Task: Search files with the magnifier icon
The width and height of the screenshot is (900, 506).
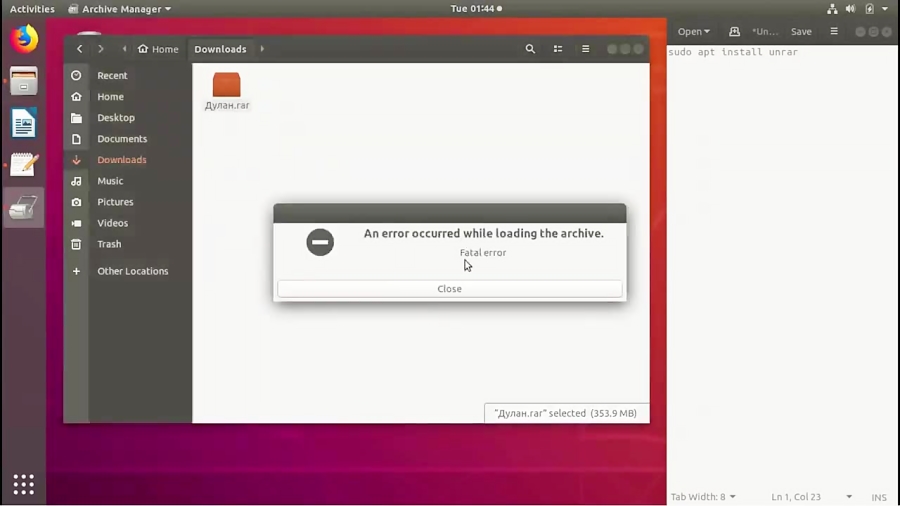Action: pos(530,49)
